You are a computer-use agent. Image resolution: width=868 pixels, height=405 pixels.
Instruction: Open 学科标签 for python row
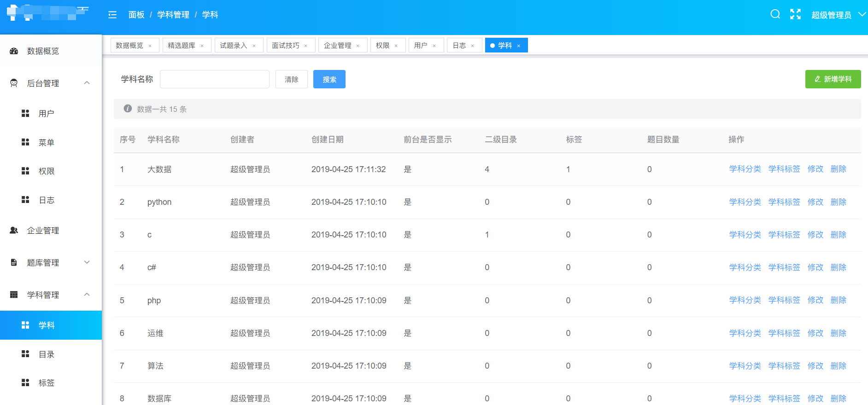784,202
